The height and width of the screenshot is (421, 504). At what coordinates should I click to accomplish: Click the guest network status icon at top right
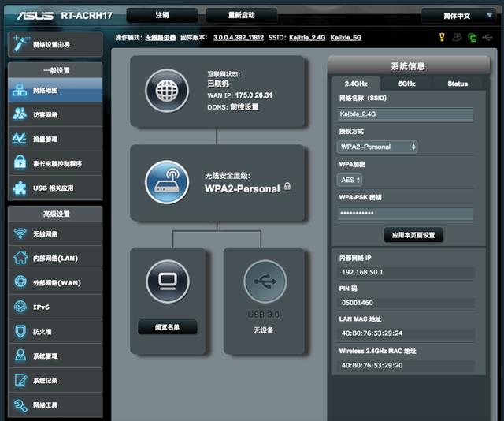point(457,37)
